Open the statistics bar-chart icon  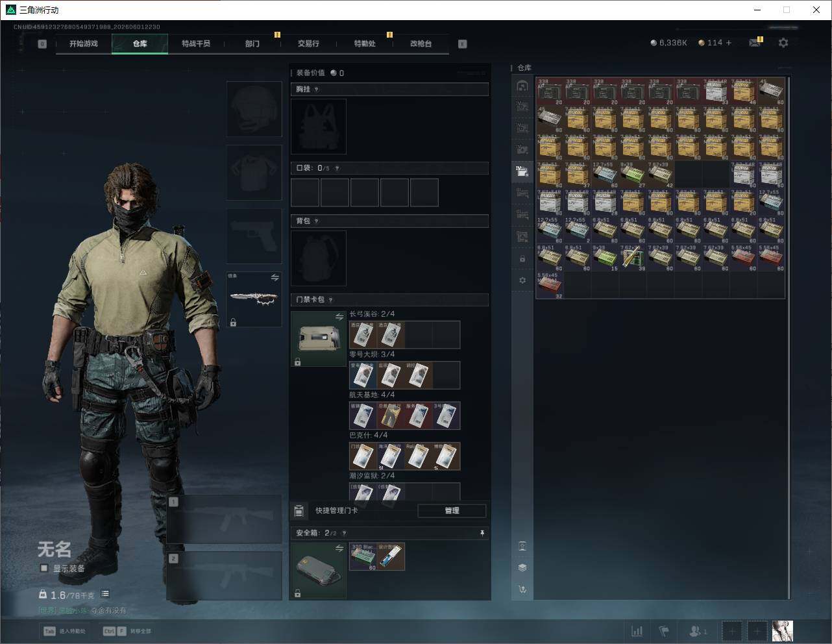coord(637,631)
